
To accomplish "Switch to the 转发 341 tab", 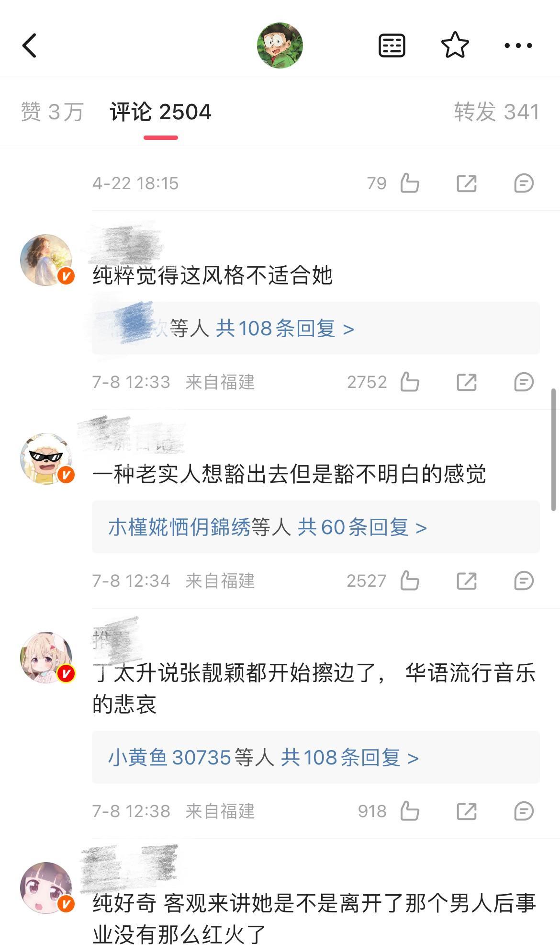I will [x=497, y=112].
